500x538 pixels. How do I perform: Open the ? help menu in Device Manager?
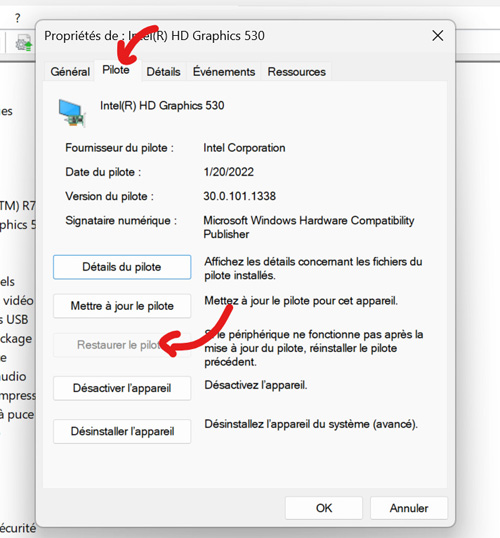tap(18, 18)
